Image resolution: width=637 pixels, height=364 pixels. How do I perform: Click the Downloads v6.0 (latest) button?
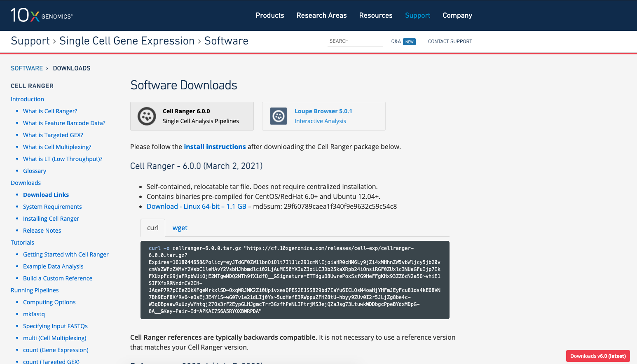[598, 356]
